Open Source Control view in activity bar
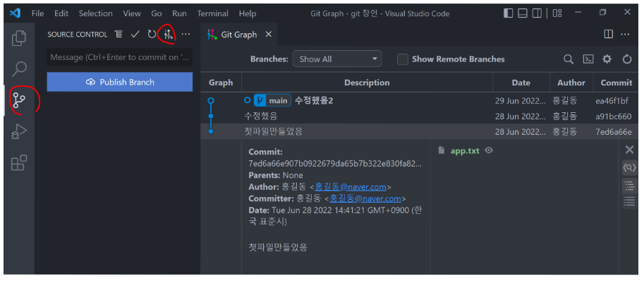 coord(19,100)
